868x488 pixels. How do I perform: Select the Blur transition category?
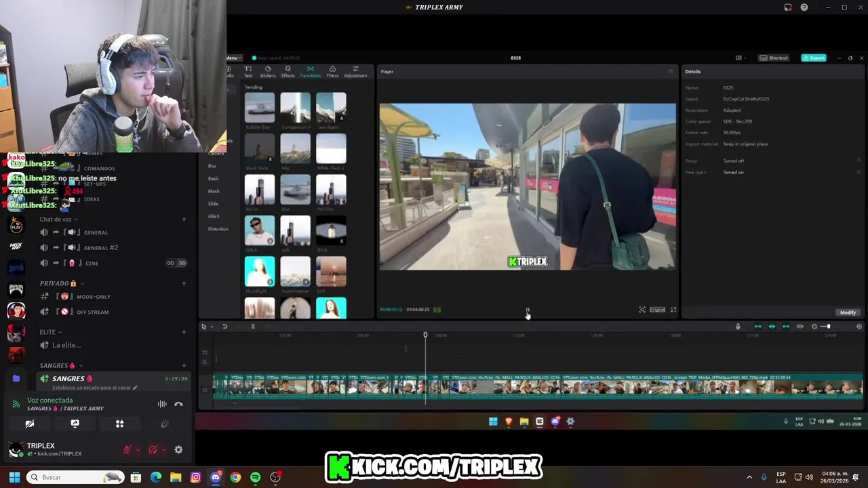tap(212, 166)
